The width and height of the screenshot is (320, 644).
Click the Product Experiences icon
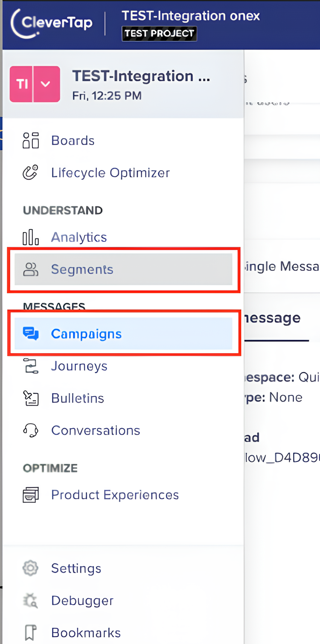(31, 495)
